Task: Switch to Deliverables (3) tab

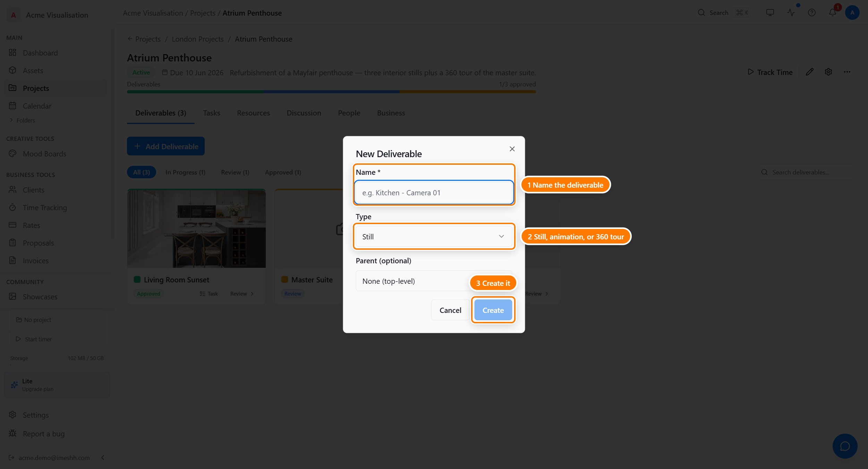Action: pos(161,113)
